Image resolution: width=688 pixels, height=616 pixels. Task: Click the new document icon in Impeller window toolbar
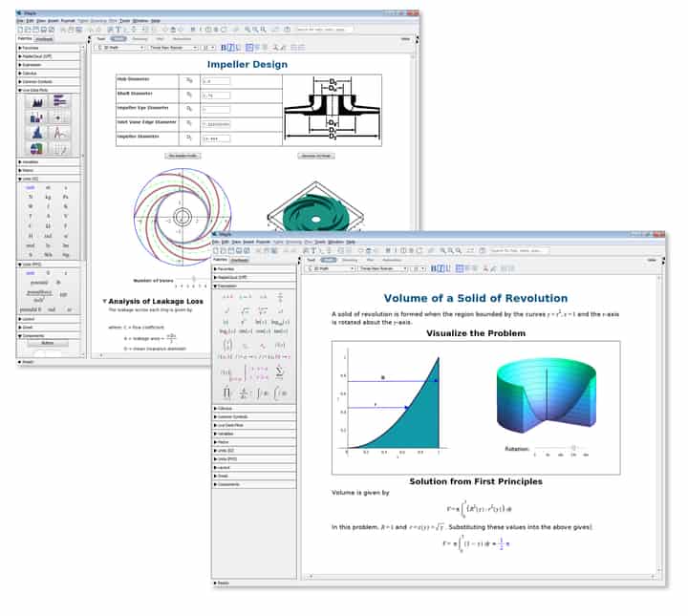click(x=20, y=30)
